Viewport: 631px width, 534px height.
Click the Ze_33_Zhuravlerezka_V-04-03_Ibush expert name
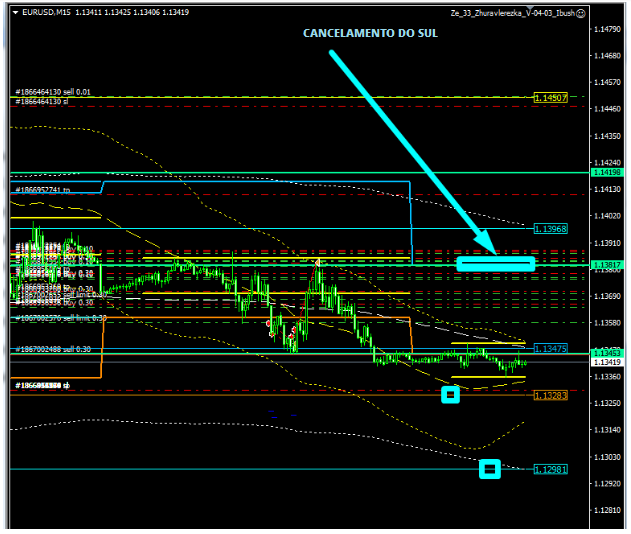tap(512, 14)
